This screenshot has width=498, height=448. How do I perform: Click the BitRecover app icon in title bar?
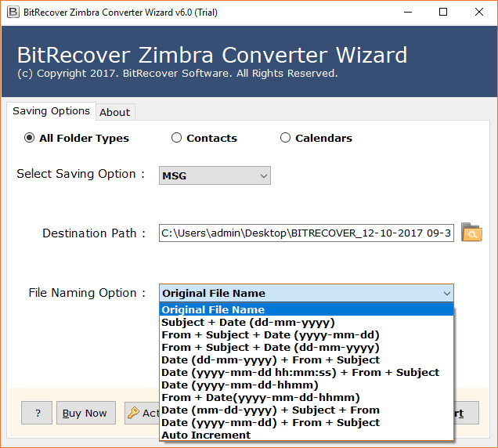coord(13,12)
